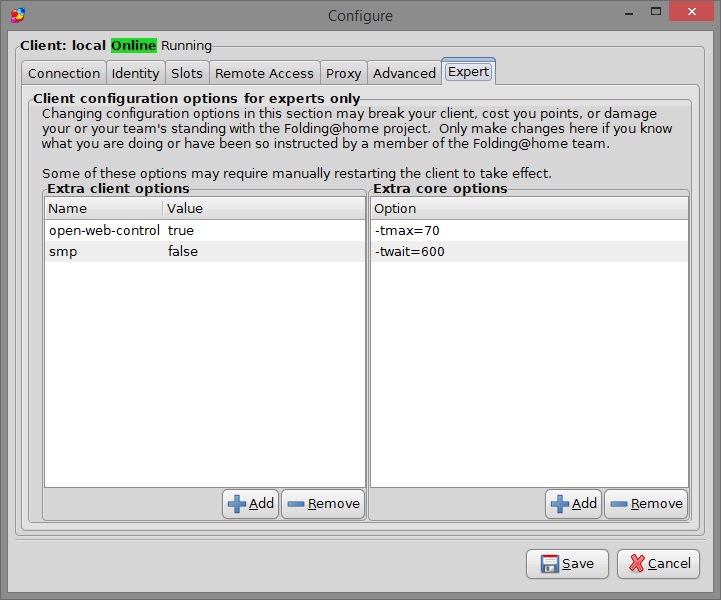
Task: Click the green Online status label
Action: (x=134, y=46)
